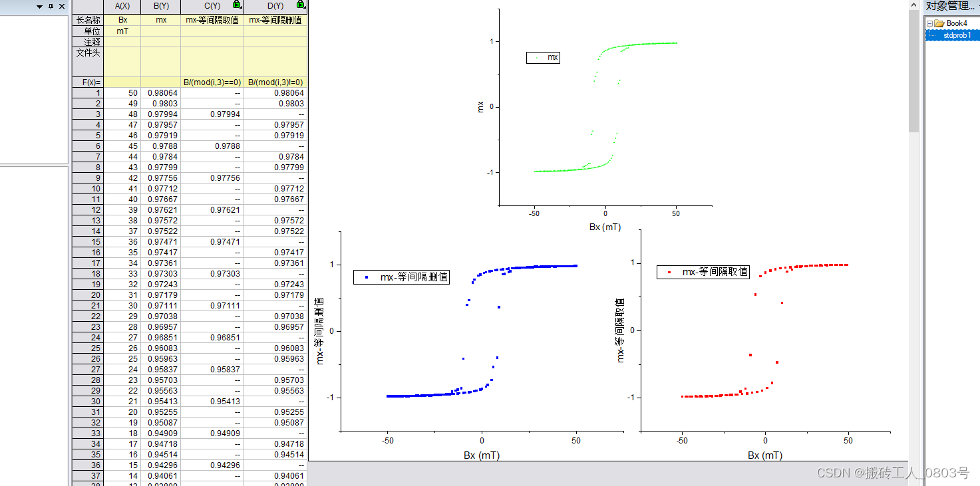Select row header 1 in worksheet
Image resolution: width=980 pixels, height=486 pixels.
point(88,93)
